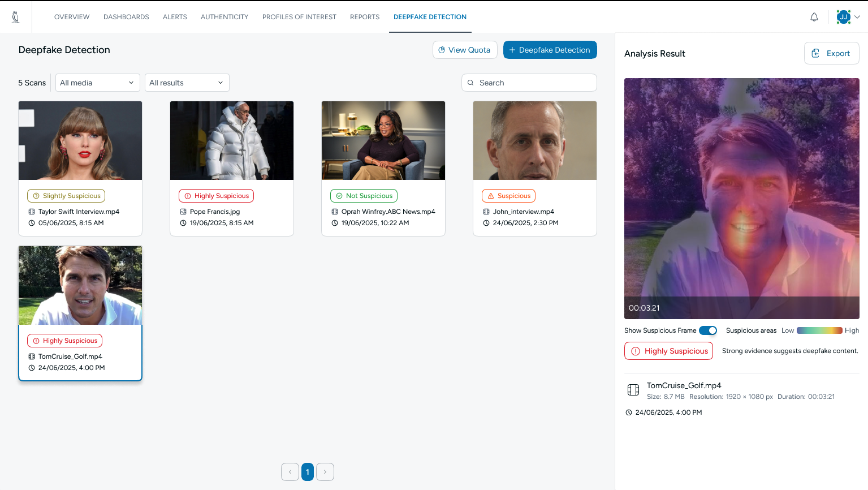
Task: Go to the Dashboards tab
Action: [x=126, y=17]
